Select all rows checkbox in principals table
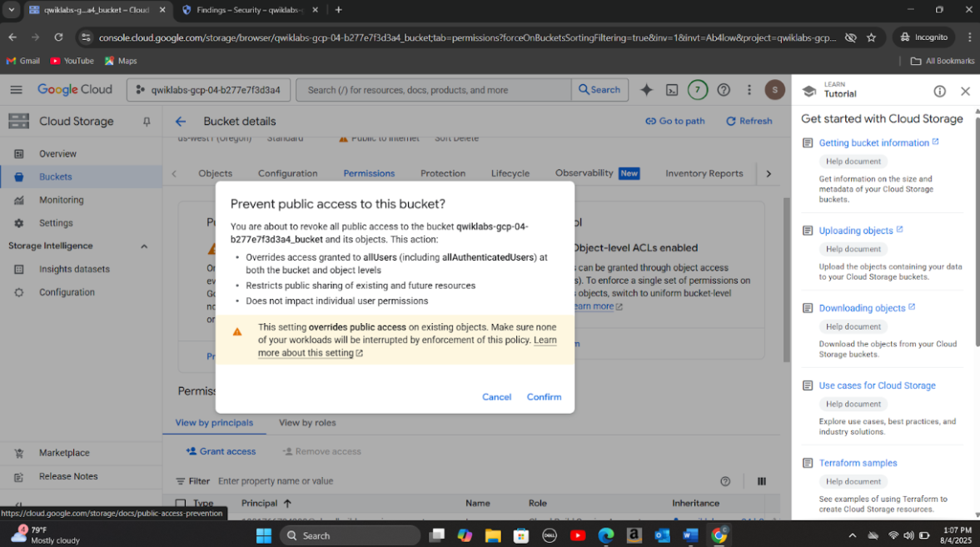 pos(181,504)
